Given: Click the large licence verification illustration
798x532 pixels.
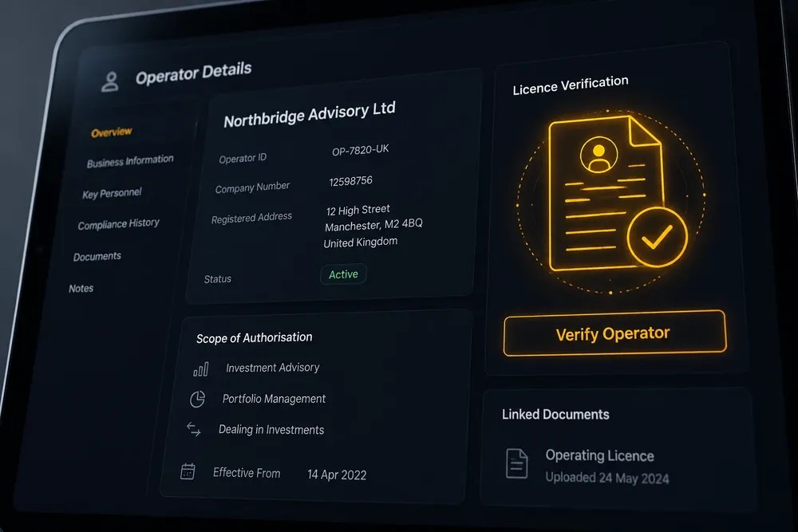Looking at the screenshot, I should (x=610, y=201).
